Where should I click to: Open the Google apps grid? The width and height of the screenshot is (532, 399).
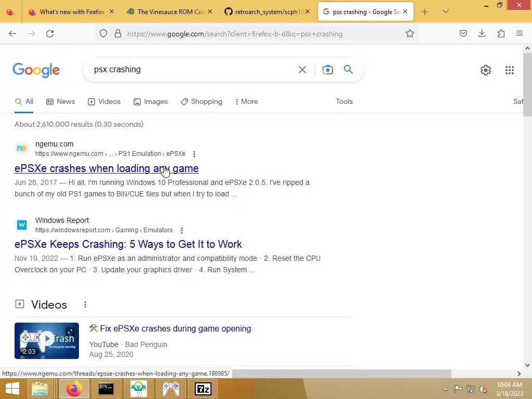tap(510, 70)
